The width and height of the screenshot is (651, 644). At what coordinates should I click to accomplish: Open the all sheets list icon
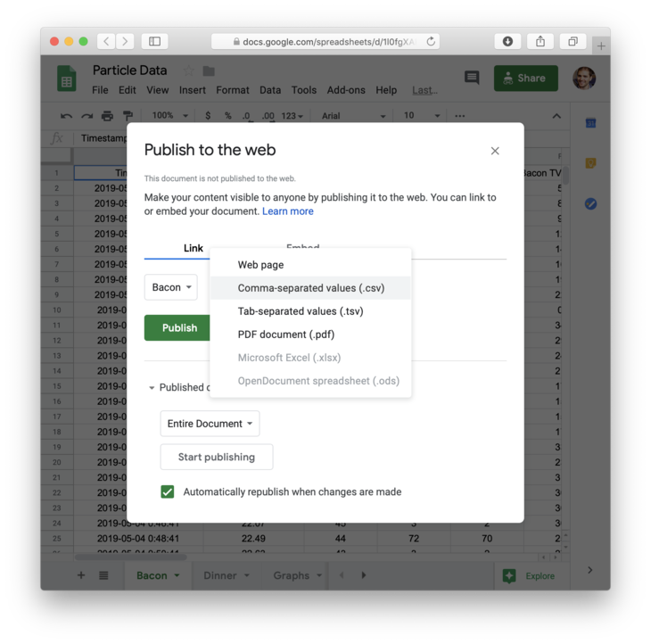pos(103,575)
